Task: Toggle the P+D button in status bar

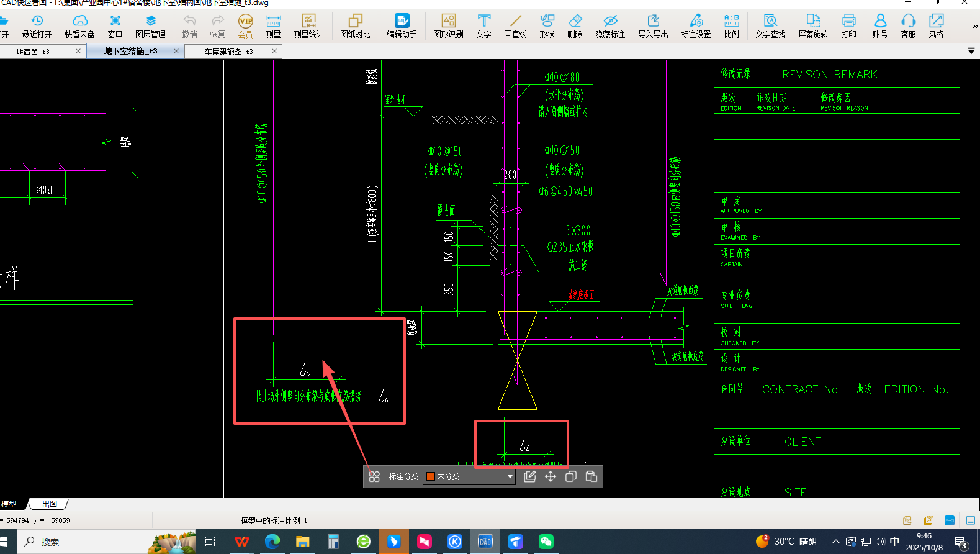Action: pyautogui.click(x=949, y=520)
